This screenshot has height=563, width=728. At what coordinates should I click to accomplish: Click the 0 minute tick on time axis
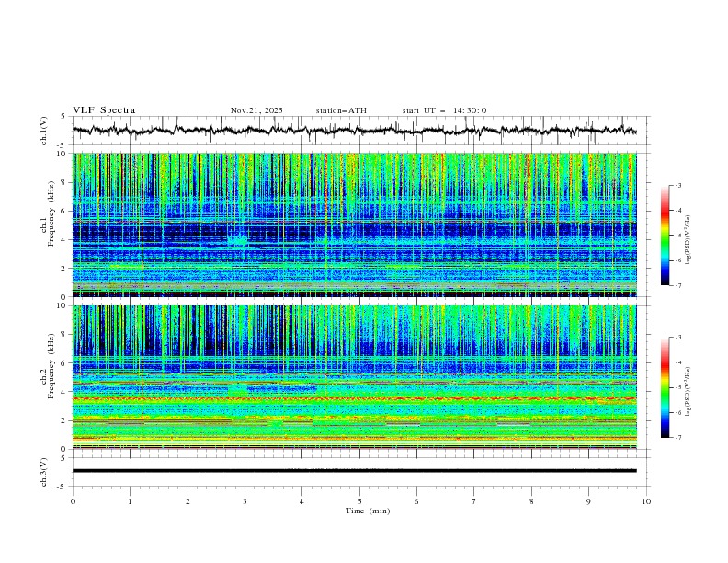[x=74, y=500]
